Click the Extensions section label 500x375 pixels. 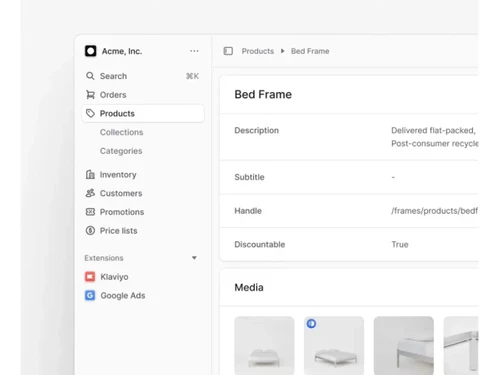[104, 258]
